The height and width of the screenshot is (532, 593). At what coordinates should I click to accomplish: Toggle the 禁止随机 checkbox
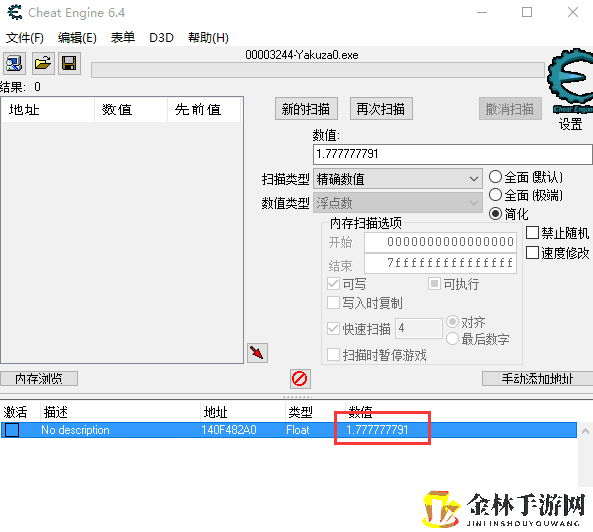point(532,233)
